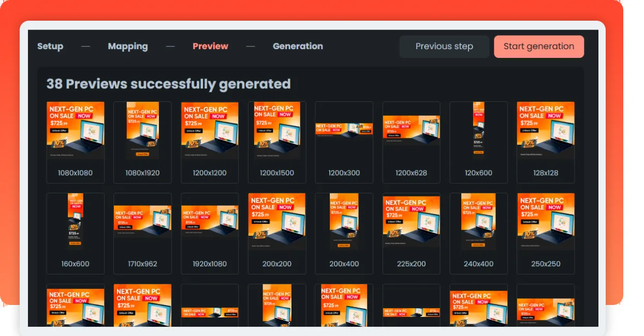Click the Previous step button
644x336 pixels.
444,47
